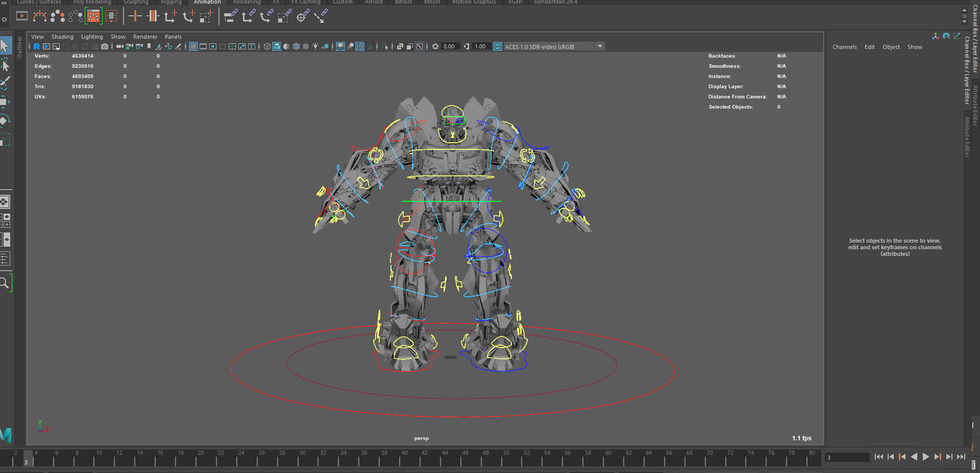Toggle smooth shade all mode
Image resolution: width=980 pixels, height=473 pixels.
(277, 47)
